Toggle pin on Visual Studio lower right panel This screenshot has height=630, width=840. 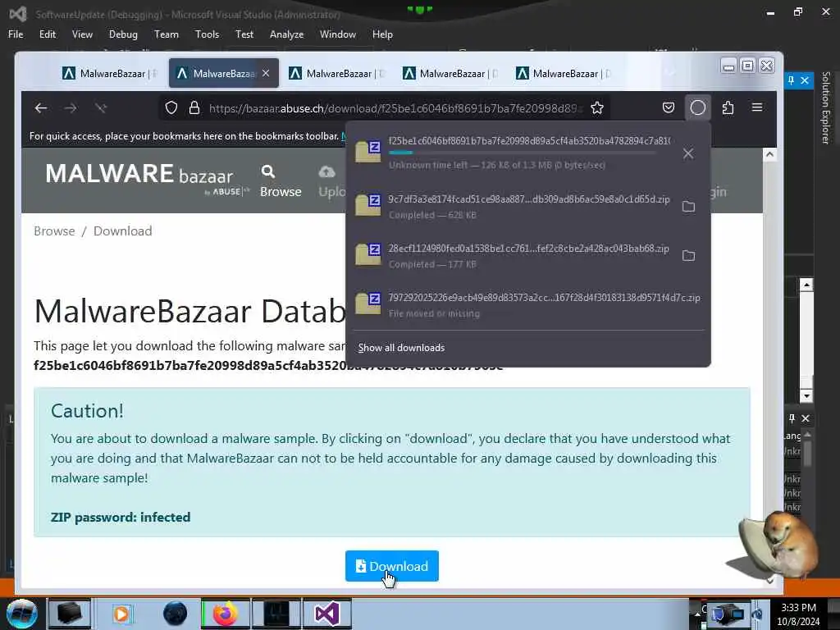click(792, 418)
